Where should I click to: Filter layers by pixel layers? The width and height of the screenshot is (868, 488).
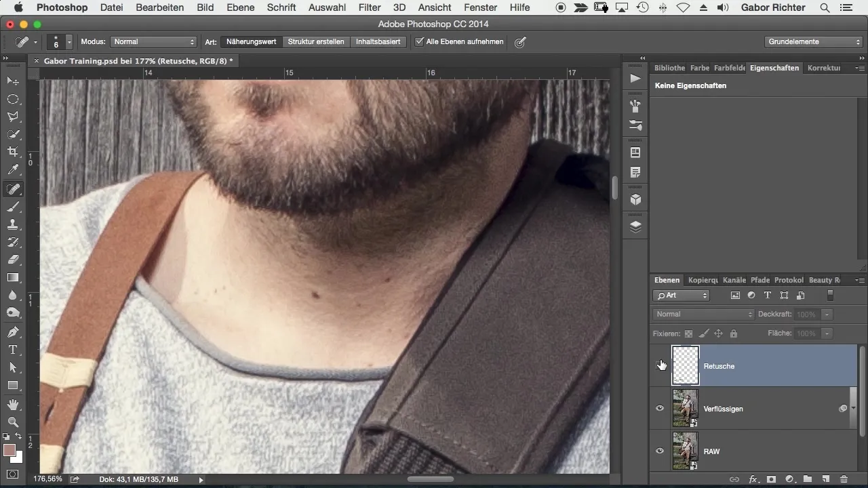pos(735,296)
